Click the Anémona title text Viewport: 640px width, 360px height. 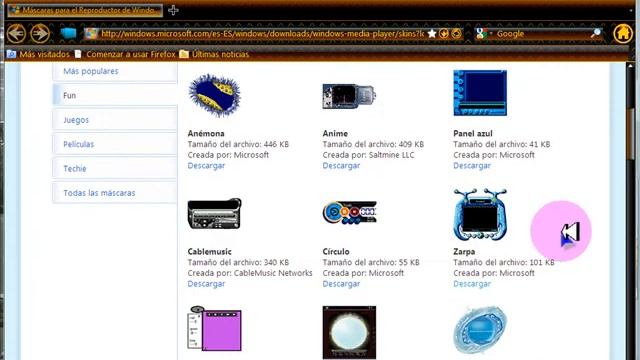[206, 133]
